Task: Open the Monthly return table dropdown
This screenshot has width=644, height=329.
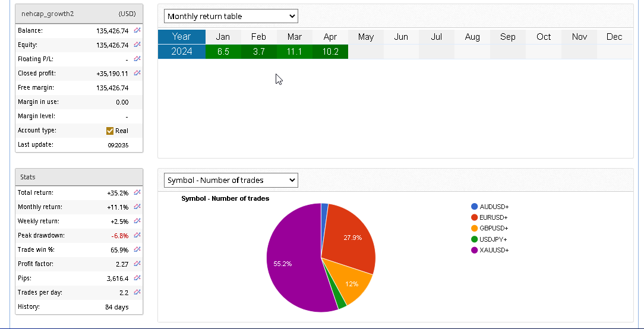Action: (x=231, y=16)
